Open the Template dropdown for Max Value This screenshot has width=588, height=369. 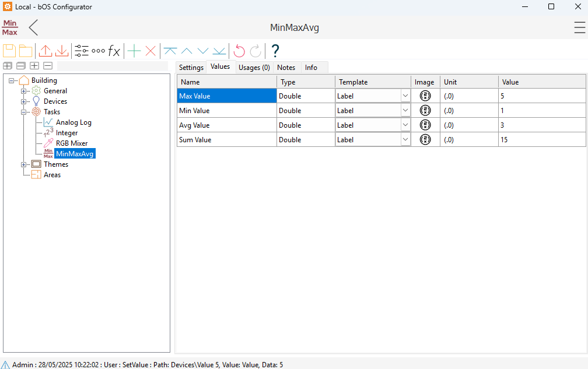point(405,96)
